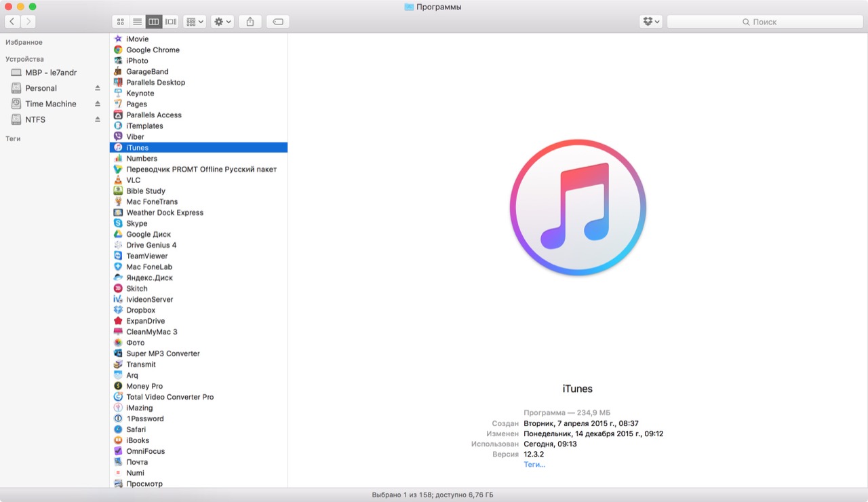Click the Google Диск icon
The image size is (868, 502).
(118, 234)
